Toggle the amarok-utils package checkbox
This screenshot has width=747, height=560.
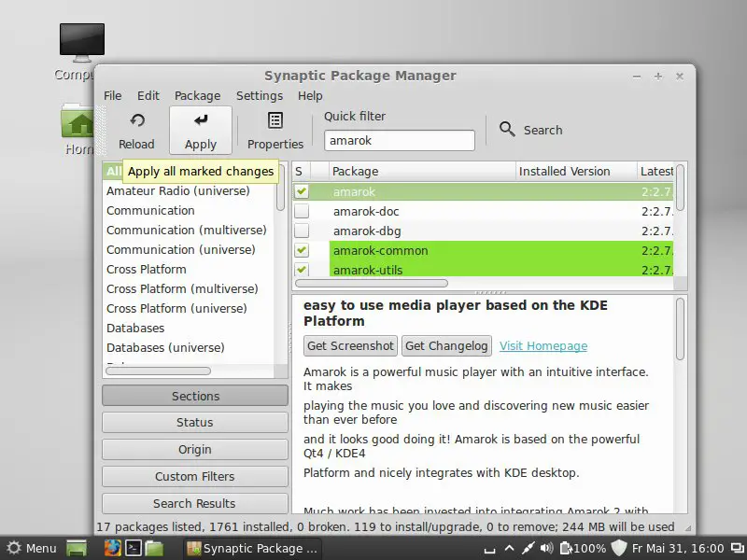pos(302,270)
